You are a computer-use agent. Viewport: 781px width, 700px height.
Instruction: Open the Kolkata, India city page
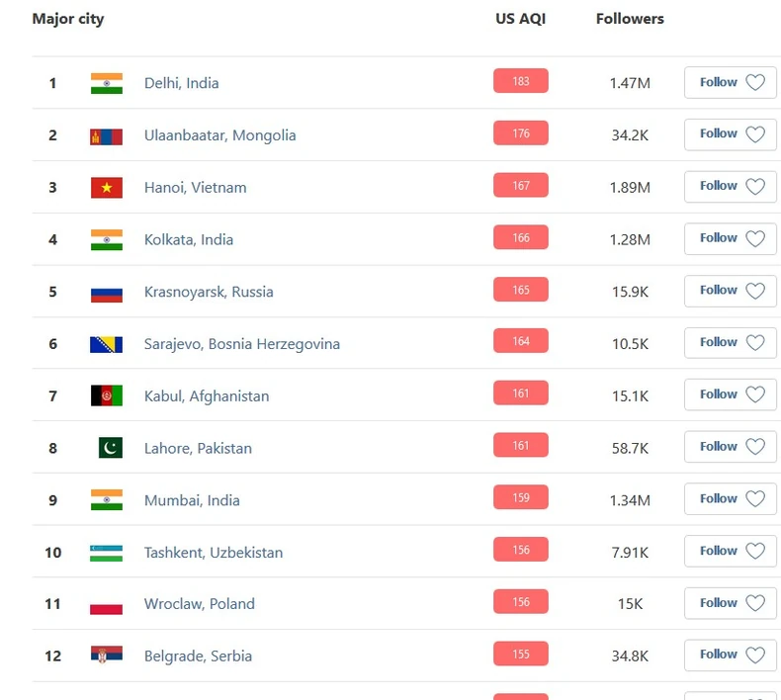[189, 239]
